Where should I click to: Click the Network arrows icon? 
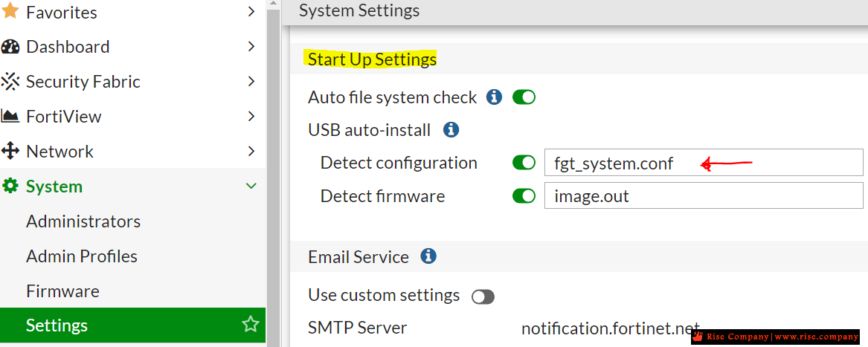[10, 151]
